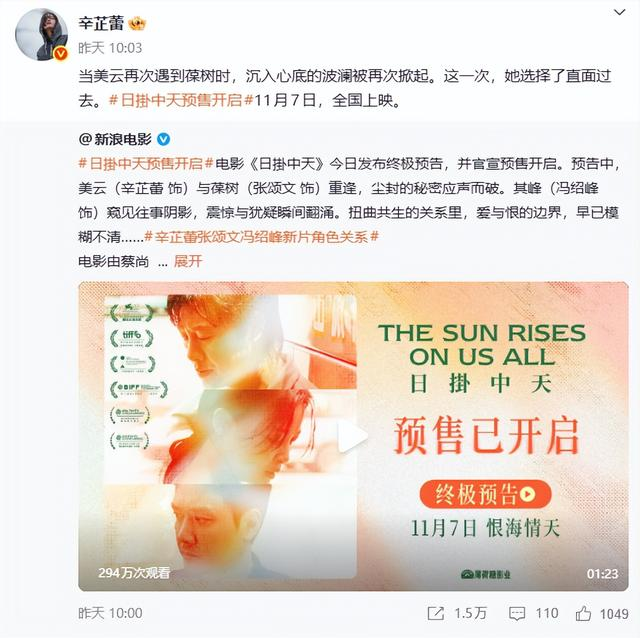Click the 辛芷蕾 username
This screenshot has height=638, width=640.
(x=101, y=23)
